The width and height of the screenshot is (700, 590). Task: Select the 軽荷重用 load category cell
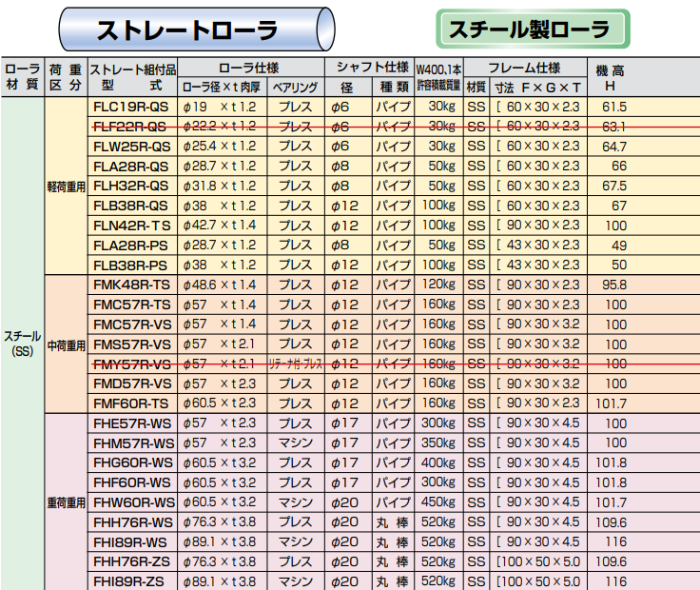click(x=66, y=187)
